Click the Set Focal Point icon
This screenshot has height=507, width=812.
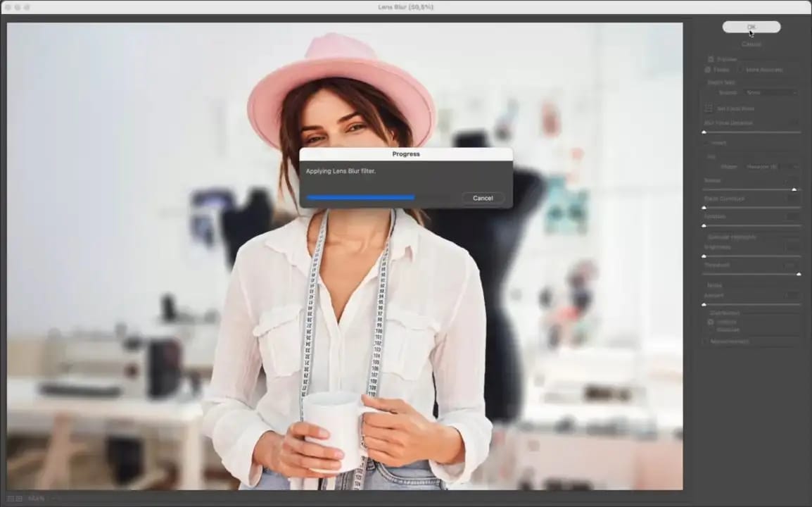click(709, 108)
